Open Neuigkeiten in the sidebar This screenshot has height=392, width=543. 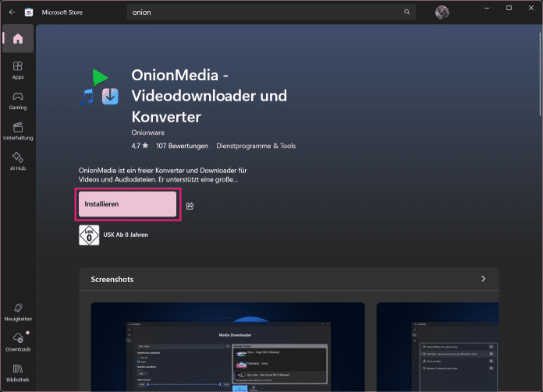click(17, 312)
